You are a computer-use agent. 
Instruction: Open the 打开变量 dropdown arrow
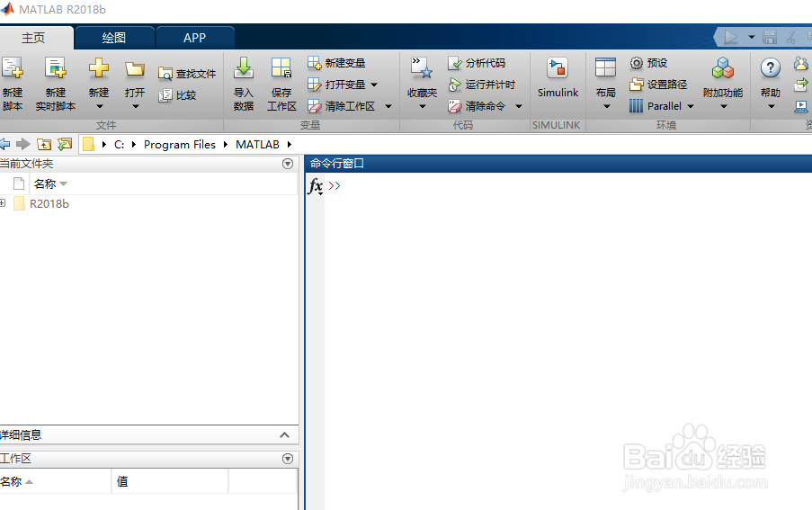pyautogui.click(x=374, y=85)
